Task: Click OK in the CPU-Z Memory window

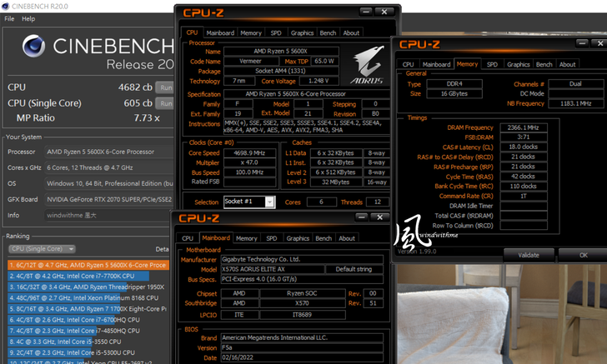Action: tap(584, 255)
